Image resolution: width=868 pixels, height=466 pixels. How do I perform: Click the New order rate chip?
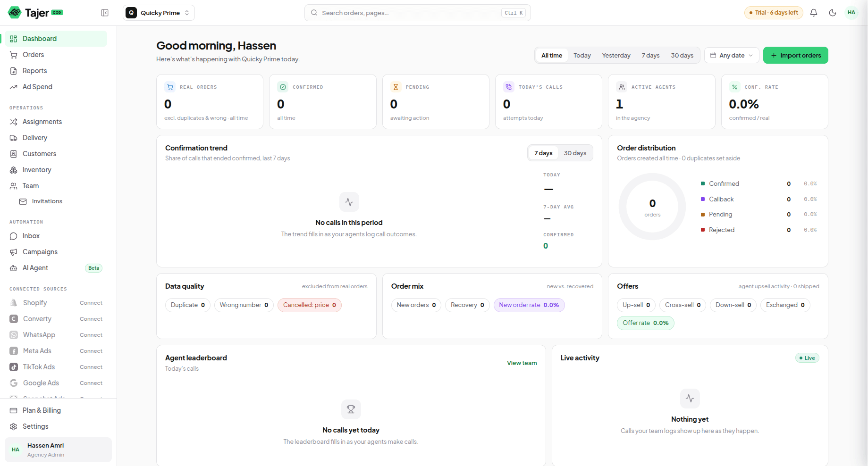(529, 305)
